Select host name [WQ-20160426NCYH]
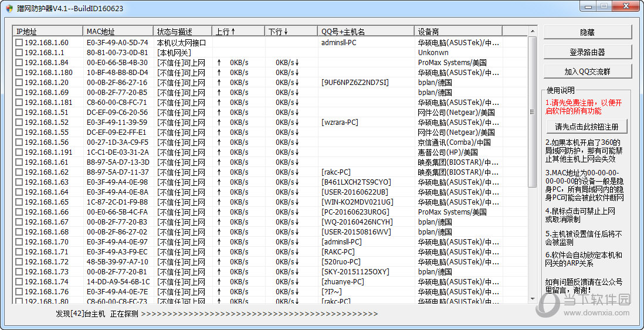The image size is (644, 330). [357, 222]
